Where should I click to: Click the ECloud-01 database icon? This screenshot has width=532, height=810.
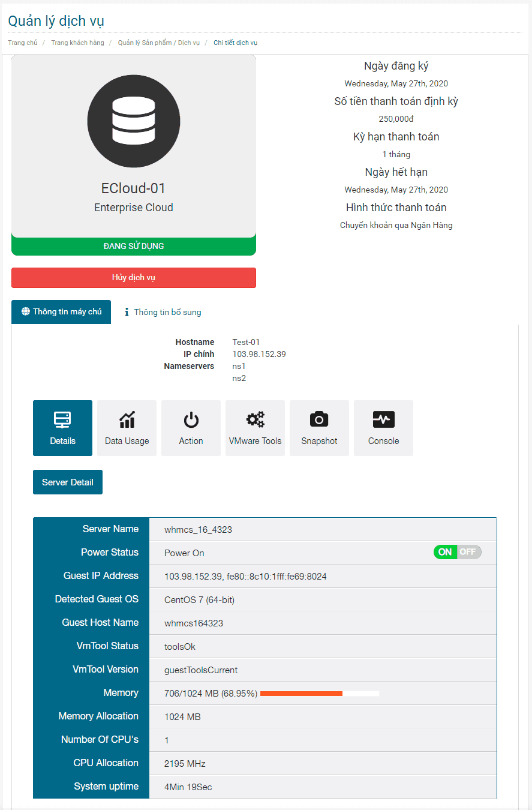(134, 121)
